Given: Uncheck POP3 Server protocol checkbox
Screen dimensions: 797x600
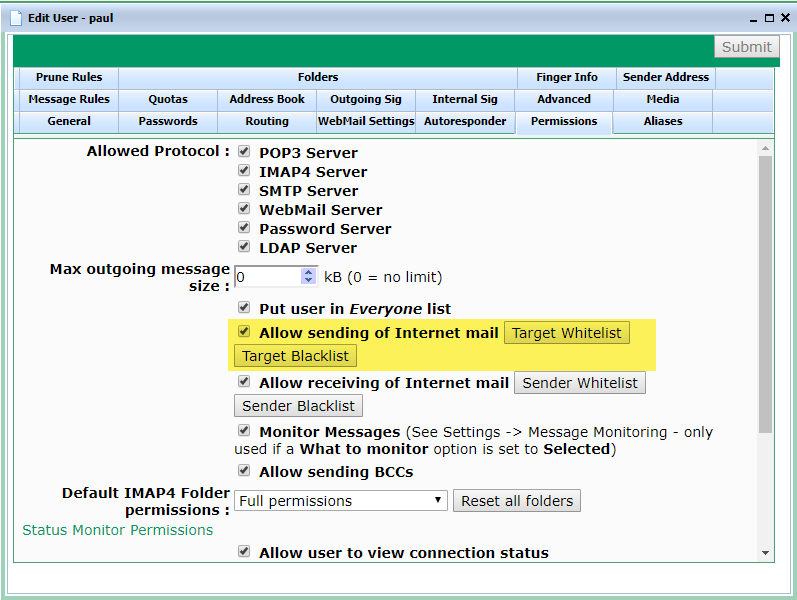Looking at the screenshot, I should tap(244, 152).
